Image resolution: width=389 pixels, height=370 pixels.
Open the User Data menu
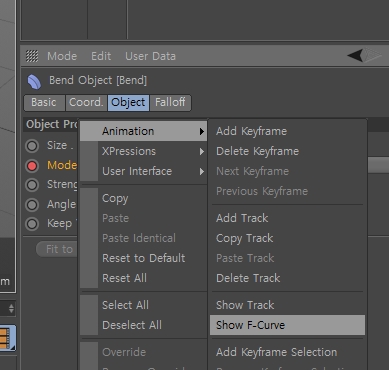[150, 56]
